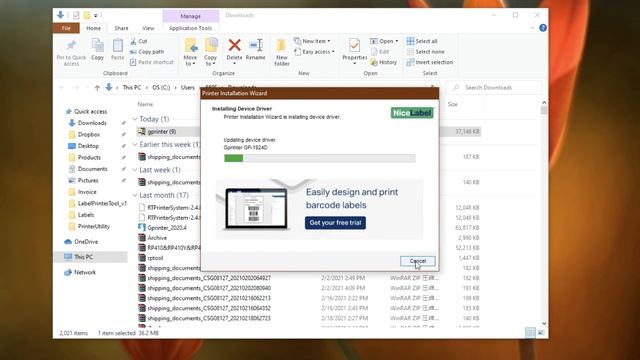Switch to details view icon in status bar
The image size is (640, 360).
pos(530,333)
